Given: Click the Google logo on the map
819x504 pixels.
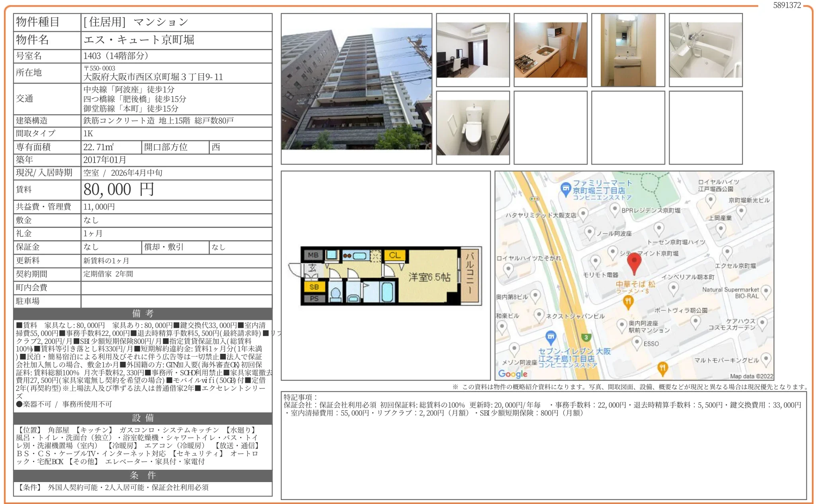Looking at the screenshot, I should [x=513, y=374].
